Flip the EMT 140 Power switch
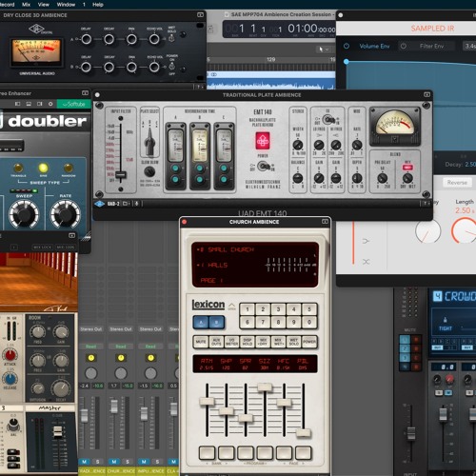Screen dimensions: 476x476 (263, 166)
